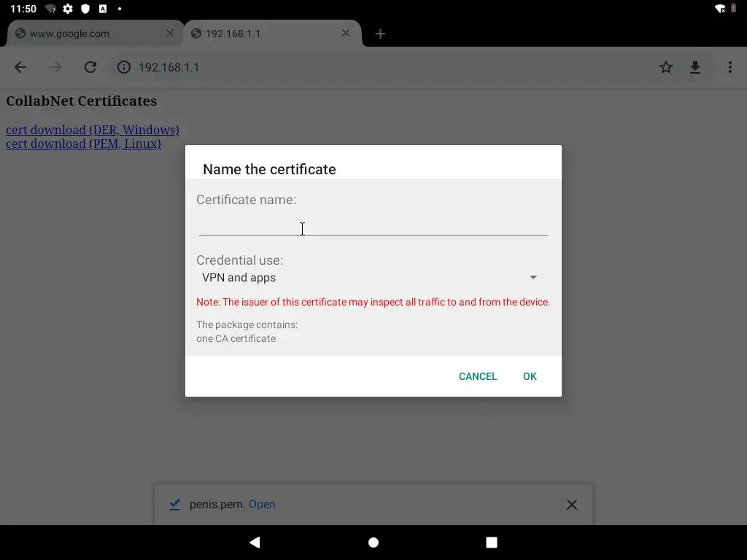Image resolution: width=747 pixels, height=560 pixels.
Task: Tap the download complete checkmark icon
Action: (175, 505)
